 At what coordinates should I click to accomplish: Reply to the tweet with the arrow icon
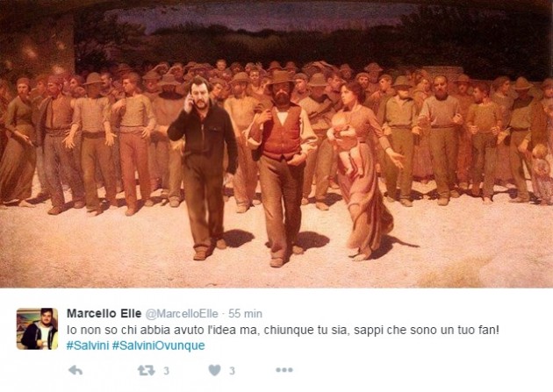point(75,370)
